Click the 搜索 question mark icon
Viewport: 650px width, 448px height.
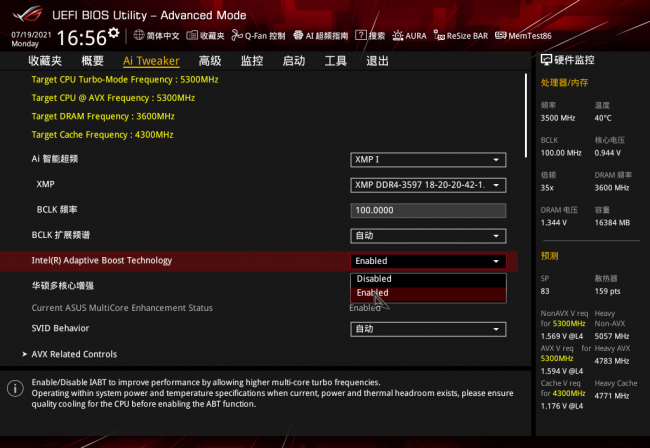pos(361,35)
